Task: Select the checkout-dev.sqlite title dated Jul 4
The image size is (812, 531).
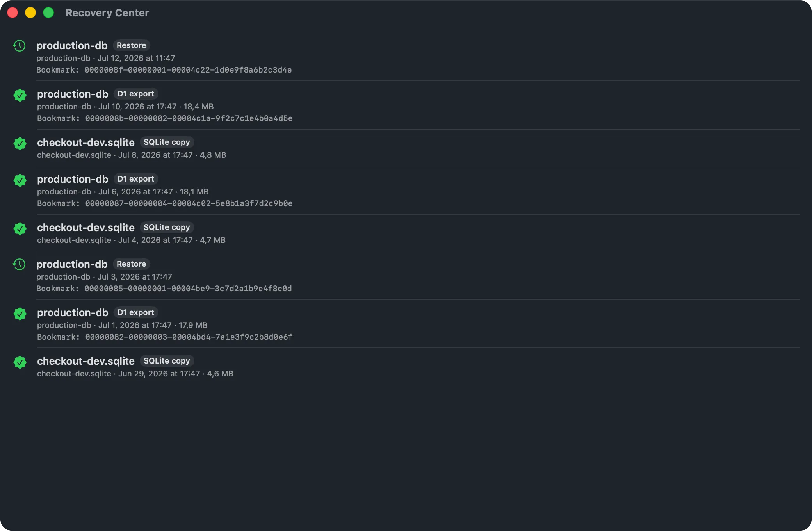Action: (86, 228)
